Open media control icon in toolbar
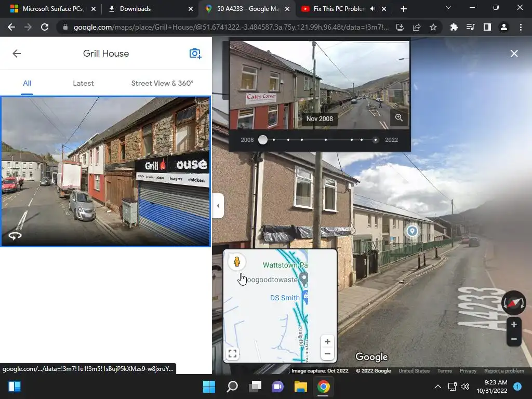532x399 pixels. [471, 27]
